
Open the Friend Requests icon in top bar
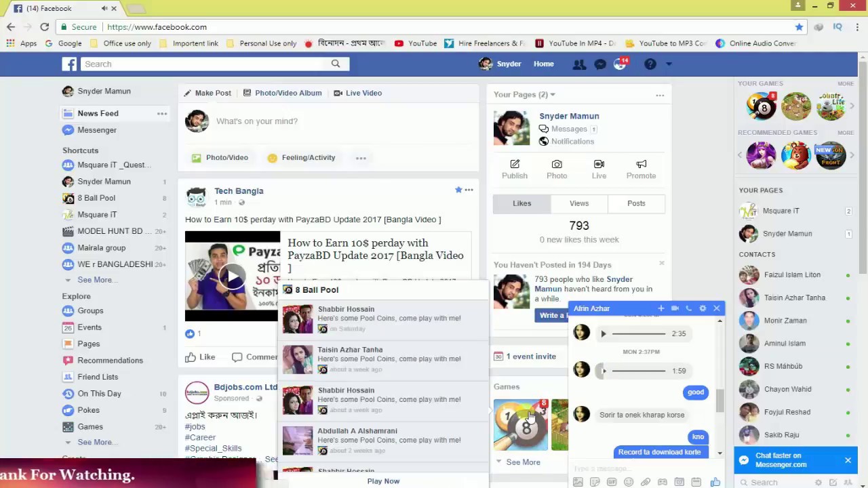point(579,64)
